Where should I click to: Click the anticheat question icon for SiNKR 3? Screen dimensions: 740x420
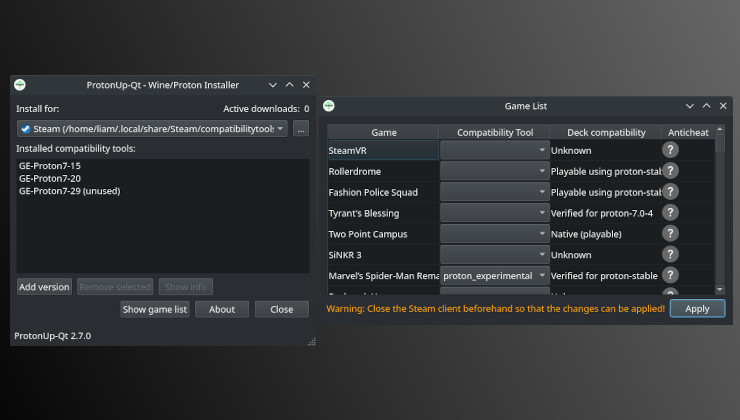tap(670, 254)
